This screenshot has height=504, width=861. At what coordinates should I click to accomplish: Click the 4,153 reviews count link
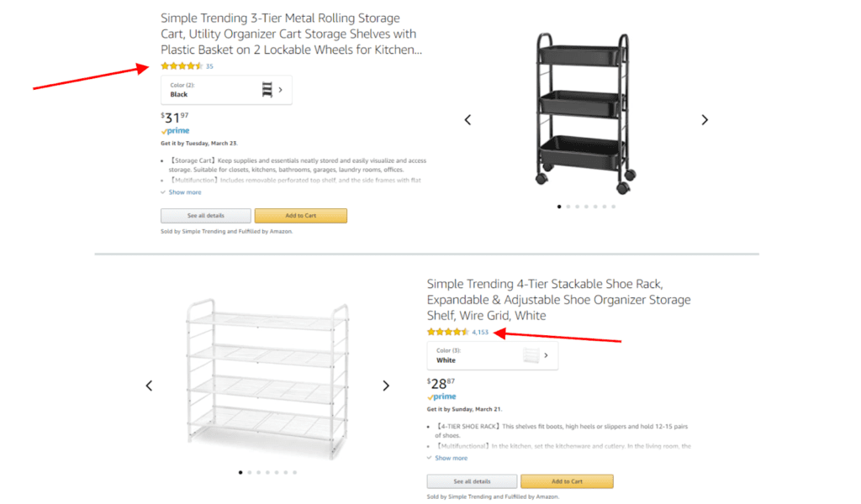coord(479,332)
